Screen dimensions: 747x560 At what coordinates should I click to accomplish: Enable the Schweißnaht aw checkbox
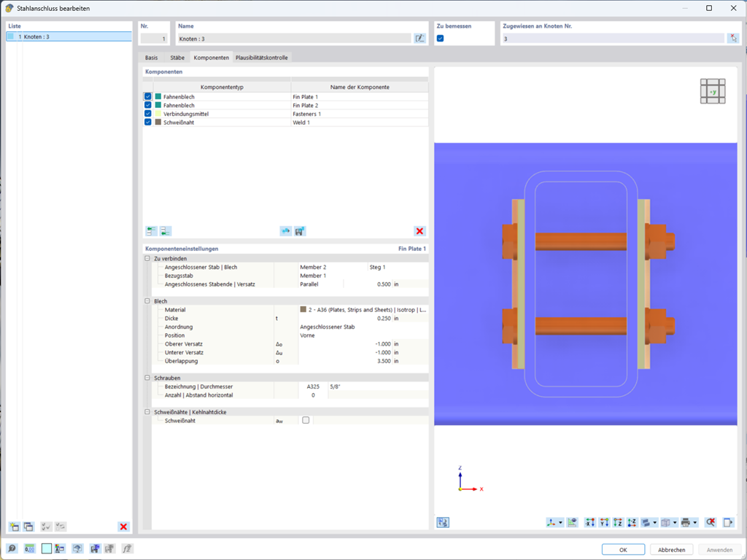click(306, 420)
